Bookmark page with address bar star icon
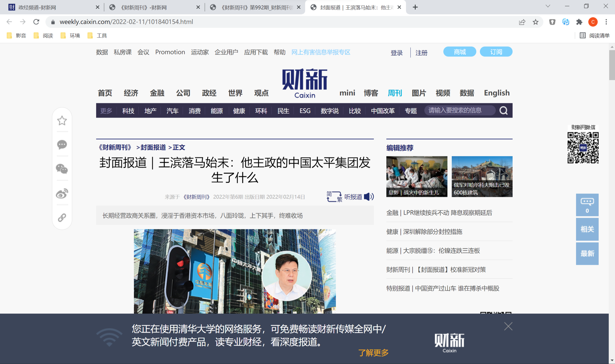Viewport: 615px width, 364px height. 535,22
